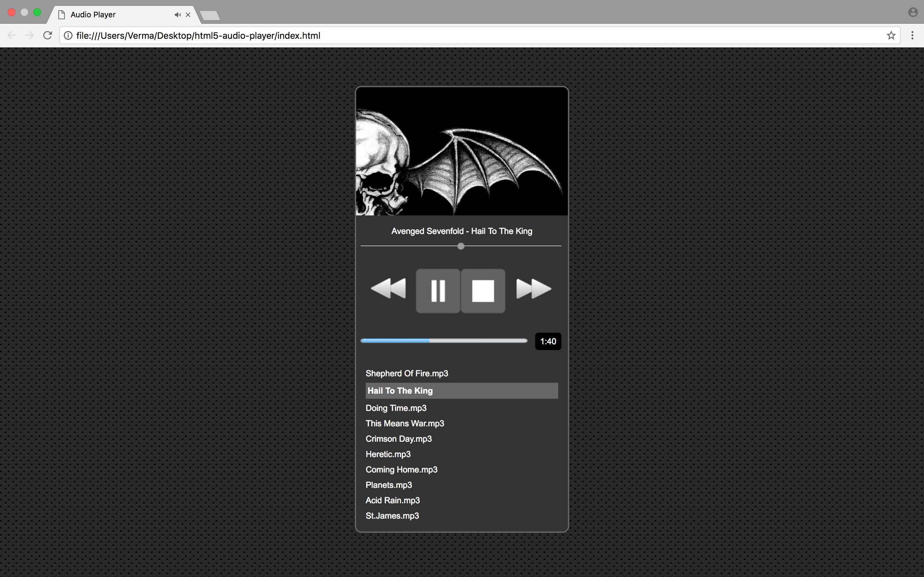The width and height of the screenshot is (924, 577).
Task: Choose This Means War.mp3 track
Action: coord(405,423)
